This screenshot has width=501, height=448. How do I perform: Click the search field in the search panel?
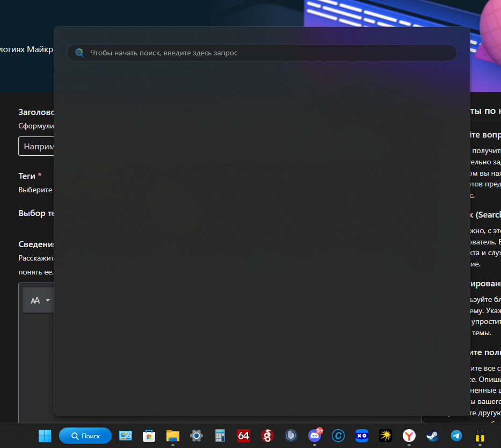(262, 53)
